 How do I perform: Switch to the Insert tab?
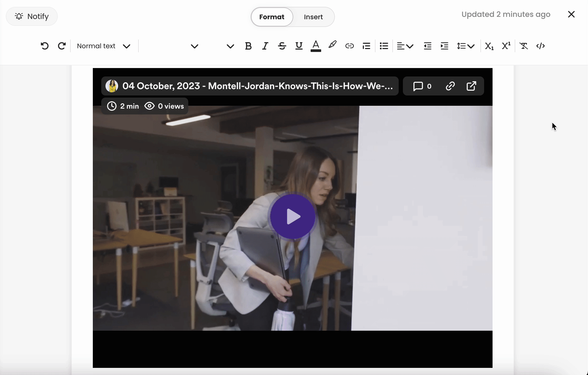pyautogui.click(x=313, y=17)
